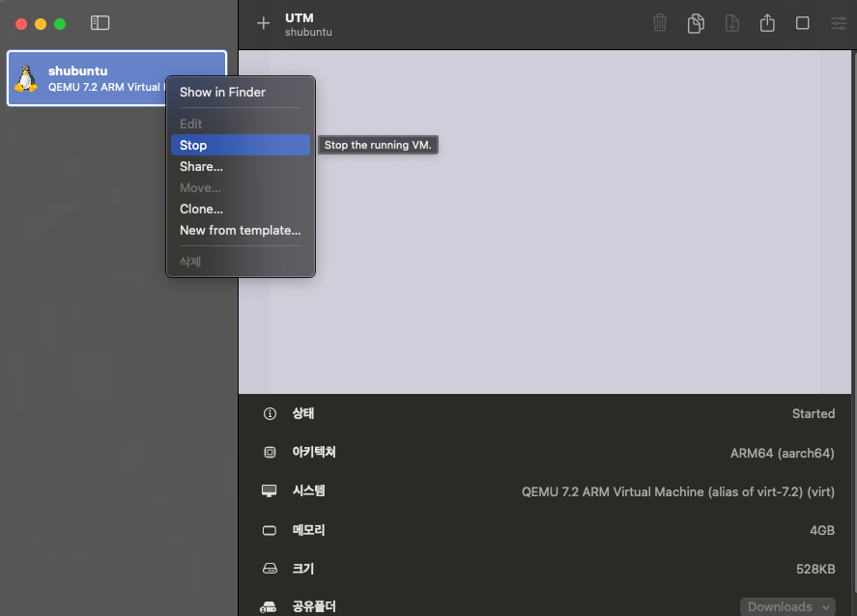Screen dimensions: 857x616
Task: Choose New from template... menu entry
Action: pos(241,231)
